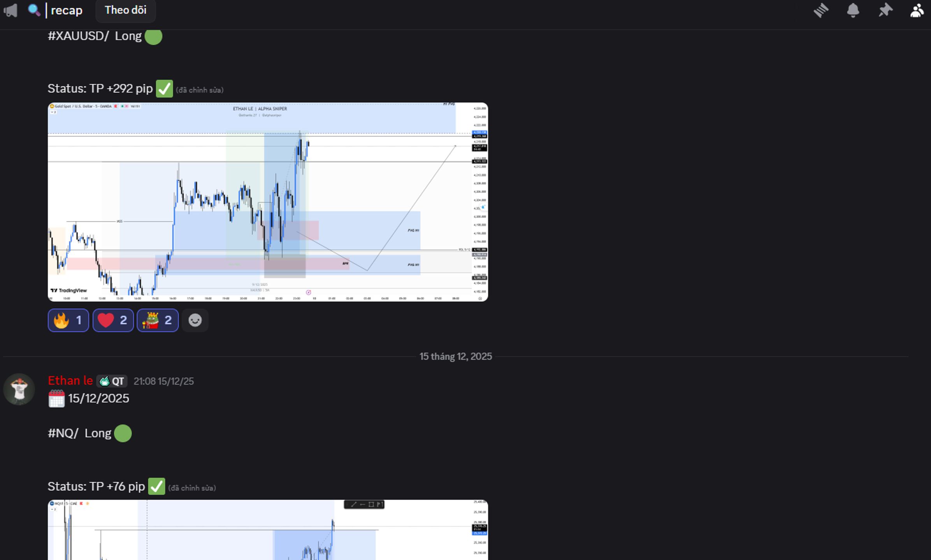Click the #XAUUSD/ Long message text

coord(95,36)
